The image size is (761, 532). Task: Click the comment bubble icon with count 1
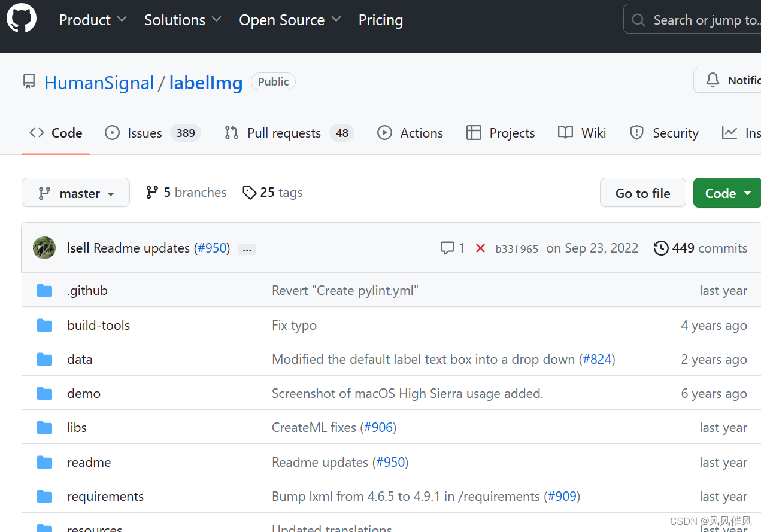[447, 248]
